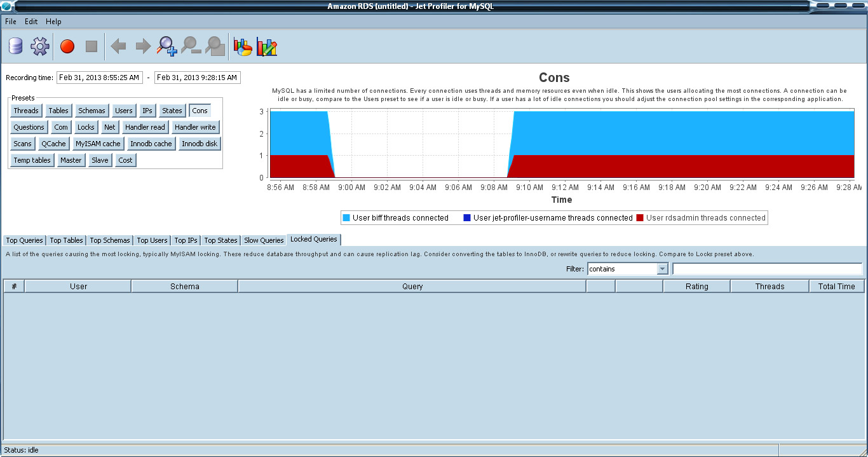
Task: Toggle the Cons preset
Action: (x=200, y=111)
